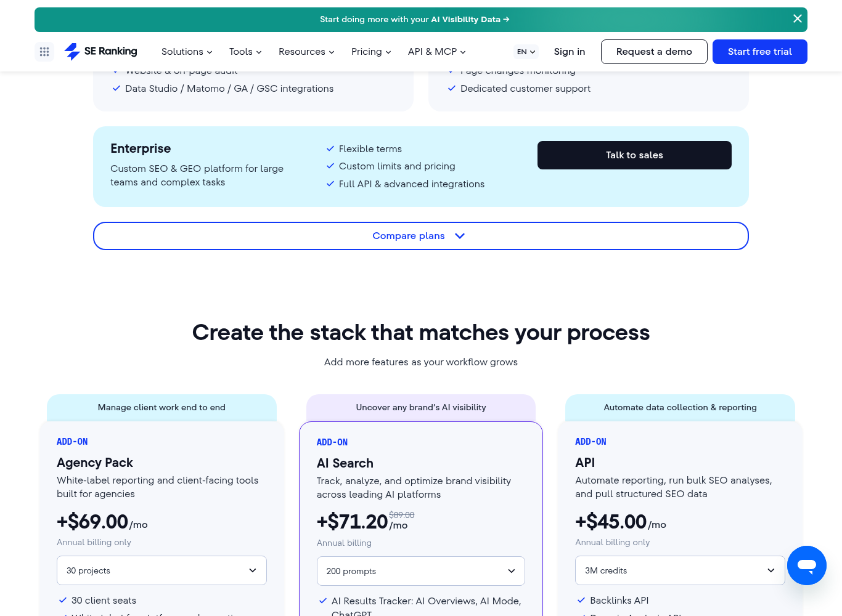The height and width of the screenshot is (616, 842).
Task: Open the EN language selector
Action: tap(526, 52)
